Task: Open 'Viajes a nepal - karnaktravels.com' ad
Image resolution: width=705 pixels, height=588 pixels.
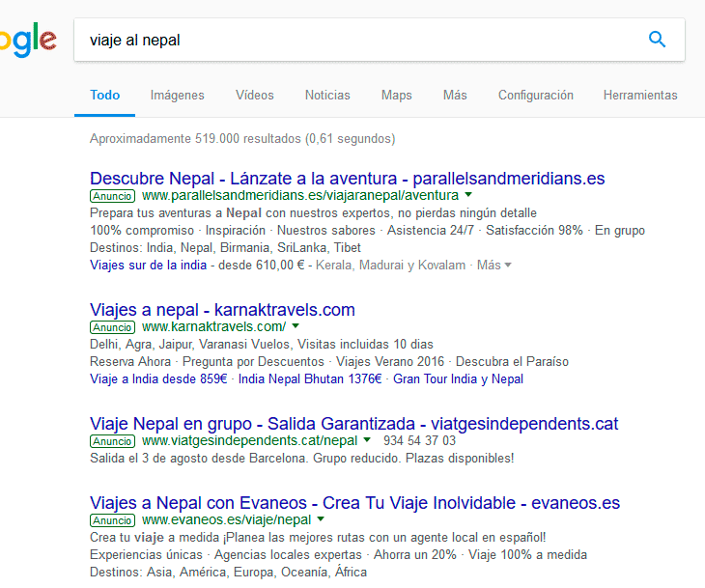Action: point(222,310)
